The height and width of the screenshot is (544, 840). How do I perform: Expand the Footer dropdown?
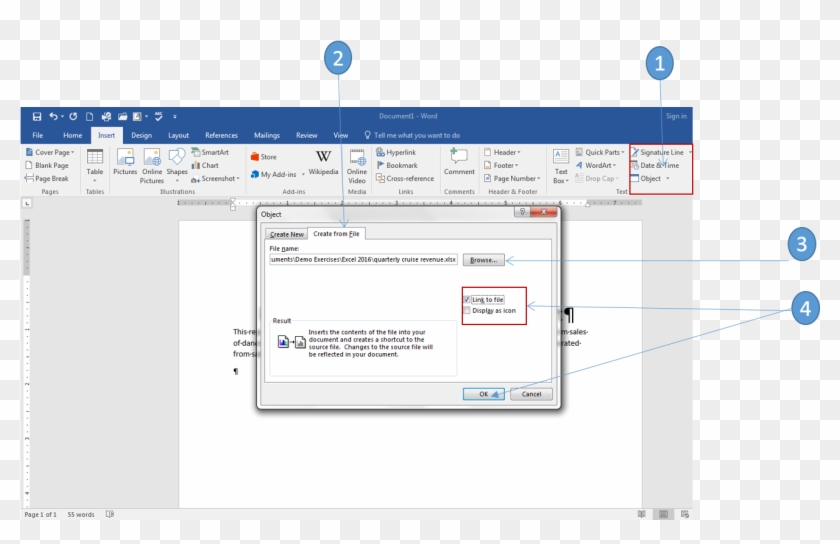click(516, 166)
